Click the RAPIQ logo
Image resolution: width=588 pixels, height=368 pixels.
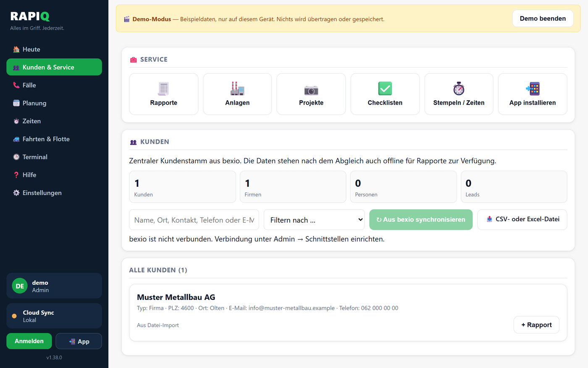tap(30, 16)
